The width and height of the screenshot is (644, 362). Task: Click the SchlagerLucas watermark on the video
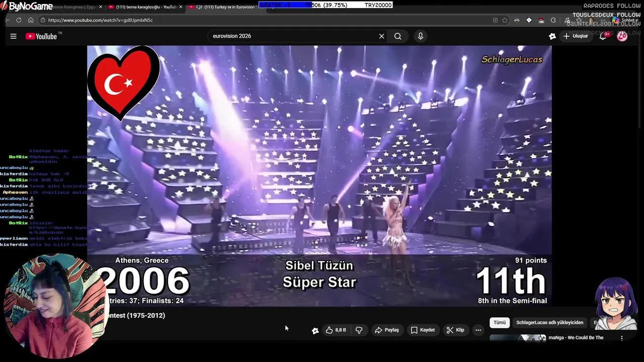coord(512,60)
